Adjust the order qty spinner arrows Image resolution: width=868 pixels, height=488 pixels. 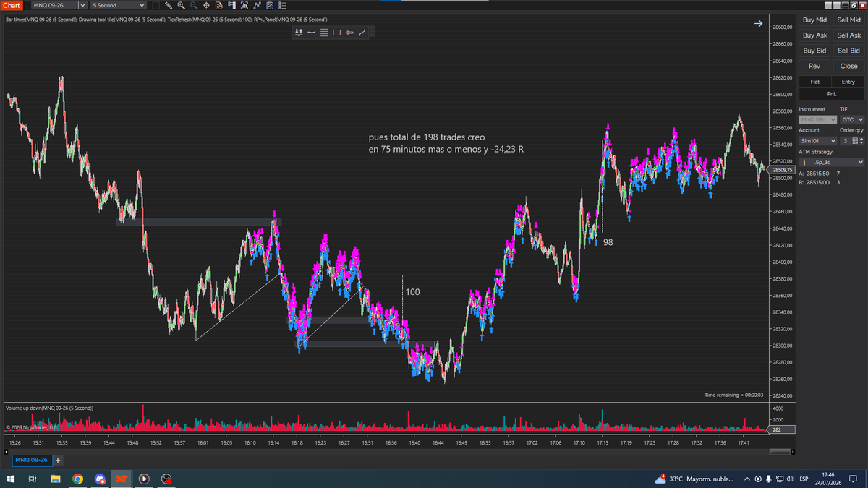(861, 141)
